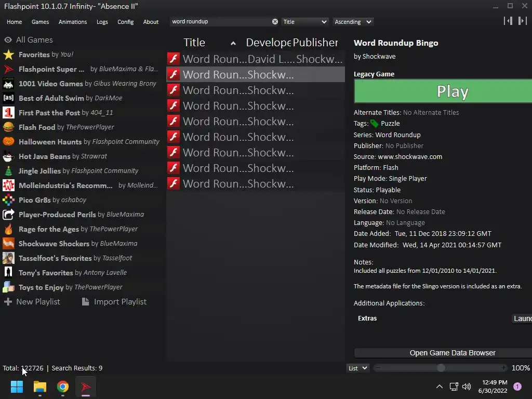Click the plus end of zoom slider

503,368
